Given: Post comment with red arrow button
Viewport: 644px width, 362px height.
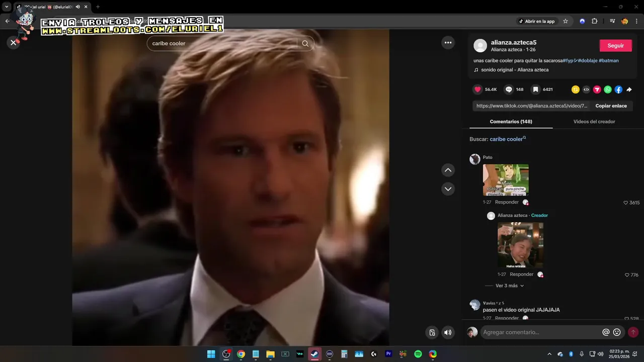Looking at the screenshot, I should [633, 332].
